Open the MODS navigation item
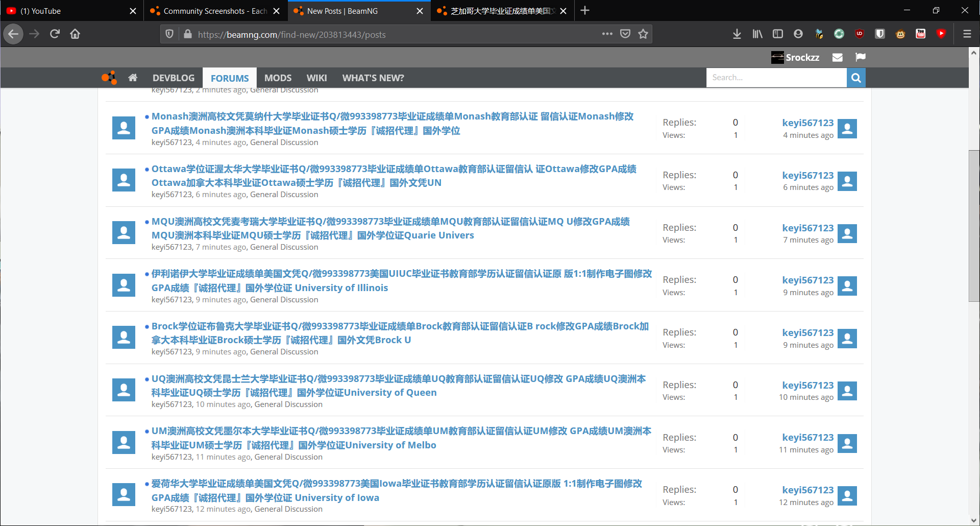Image resolution: width=980 pixels, height=526 pixels. pyautogui.click(x=278, y=78)
